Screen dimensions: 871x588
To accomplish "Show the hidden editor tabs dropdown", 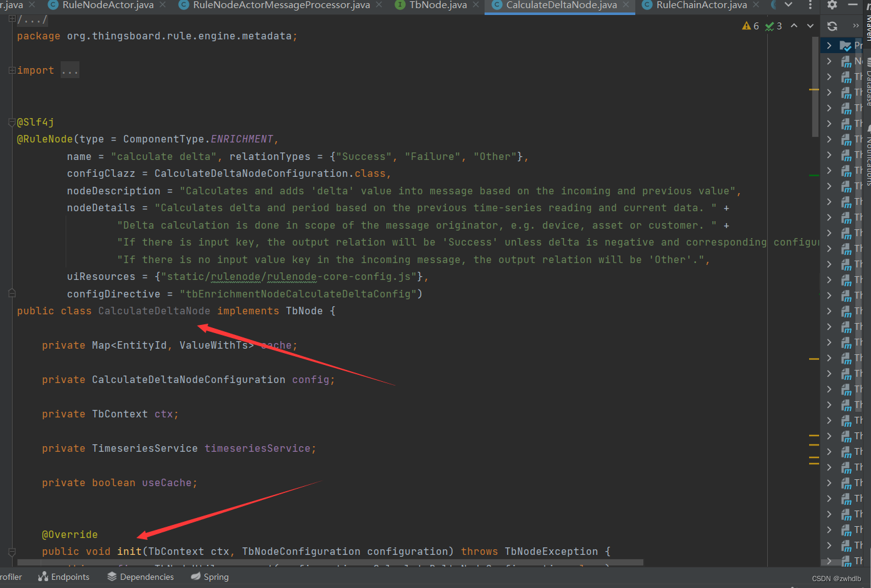I will click(x=788, y=5).
